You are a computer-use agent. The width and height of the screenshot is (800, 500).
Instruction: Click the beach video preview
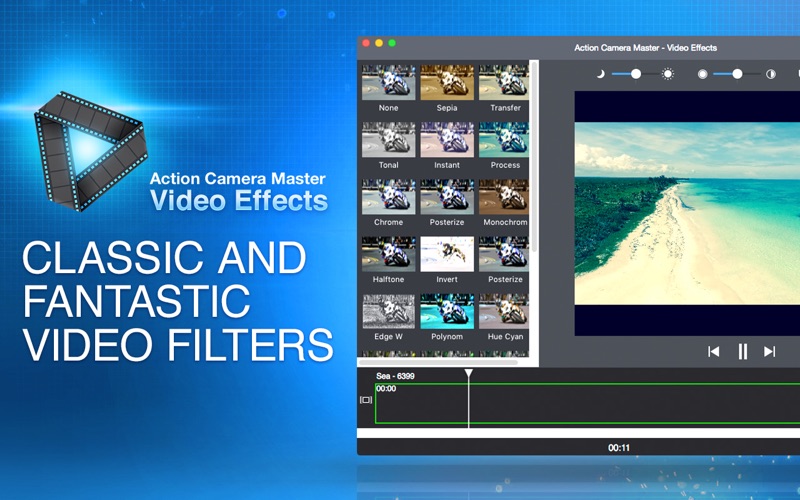click(687, 213)
